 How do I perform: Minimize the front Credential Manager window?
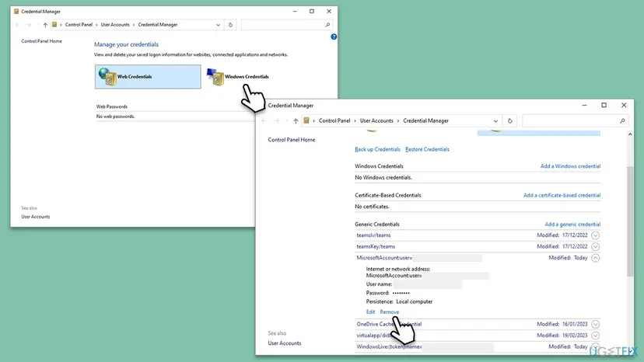pos(584,106)
